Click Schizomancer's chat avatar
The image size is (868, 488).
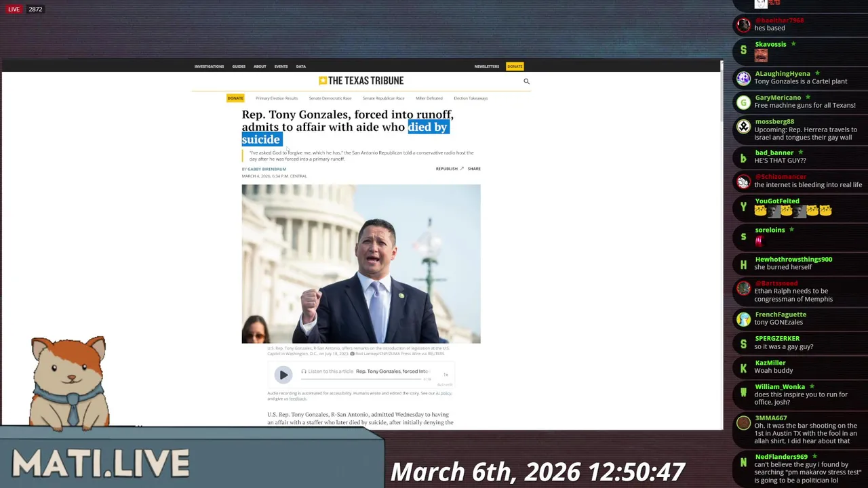[744, 182]
